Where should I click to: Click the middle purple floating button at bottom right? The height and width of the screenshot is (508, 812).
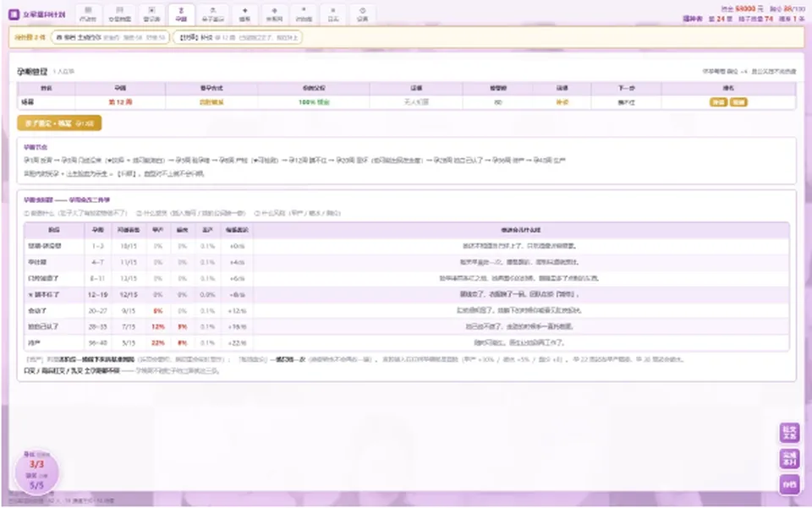pyautogui.click(x=789, y=458)
